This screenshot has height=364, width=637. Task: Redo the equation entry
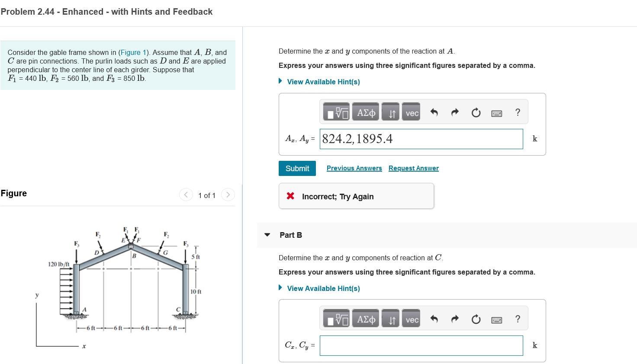click(x=455, y=112)
